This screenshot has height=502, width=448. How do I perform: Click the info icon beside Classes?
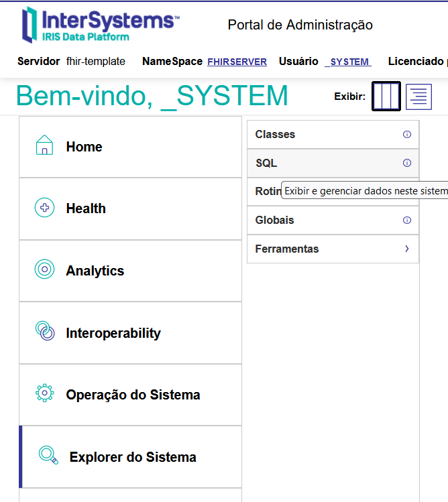tap(406, 135)
